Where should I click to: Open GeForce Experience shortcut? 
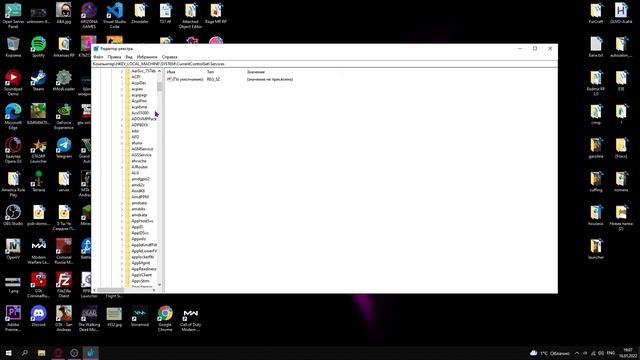(64, 116)
